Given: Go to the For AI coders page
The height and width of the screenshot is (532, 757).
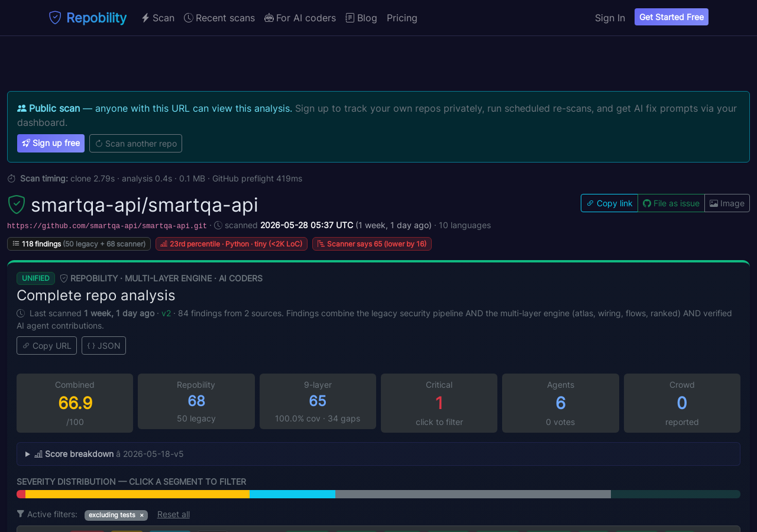Looking at the screenshot, I should point(300,18).
